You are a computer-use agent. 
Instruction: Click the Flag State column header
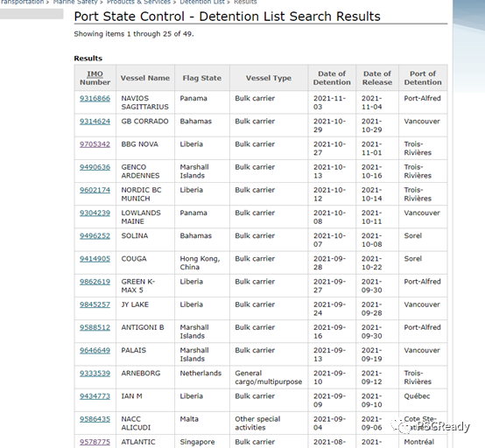click(202, 78)
